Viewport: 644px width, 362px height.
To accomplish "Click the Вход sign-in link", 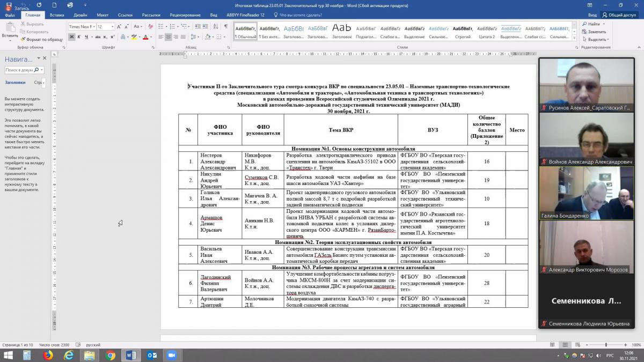I will click(x=592, y=15).
